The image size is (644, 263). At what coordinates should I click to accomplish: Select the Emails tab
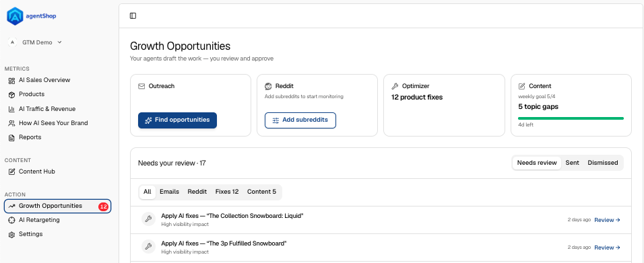[169, 192]
